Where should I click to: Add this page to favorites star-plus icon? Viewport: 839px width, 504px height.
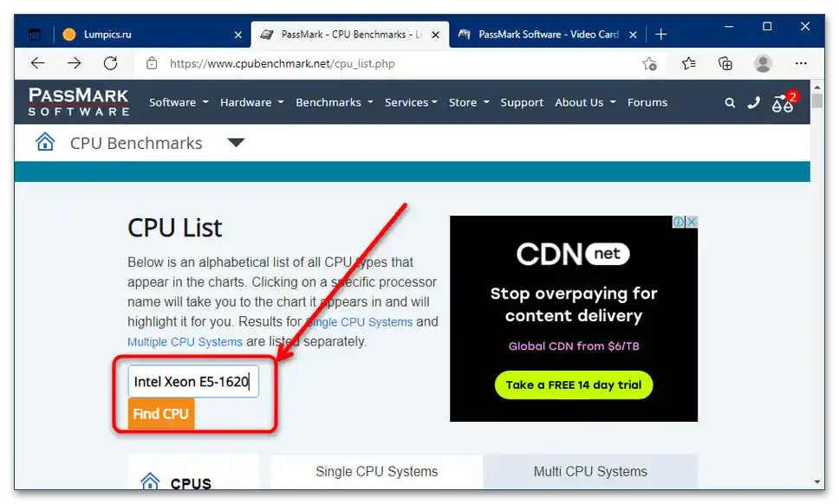pyautogui.click(x=649, y=63)
